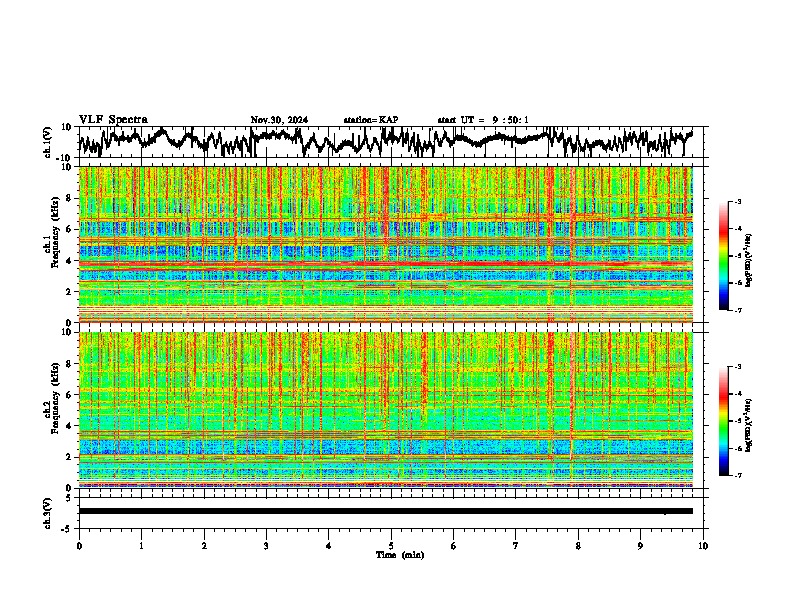The height and width of the screenshot is (612, 792).
Task: Click the solid black ch.3 voltage trace
Action: tap(385, 511)
